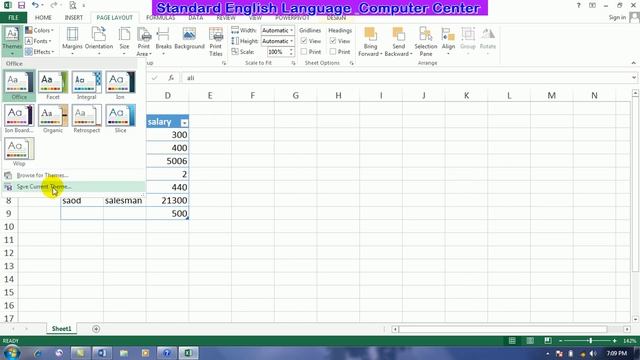Toggle the Headings View checkbox

point(333,41)
